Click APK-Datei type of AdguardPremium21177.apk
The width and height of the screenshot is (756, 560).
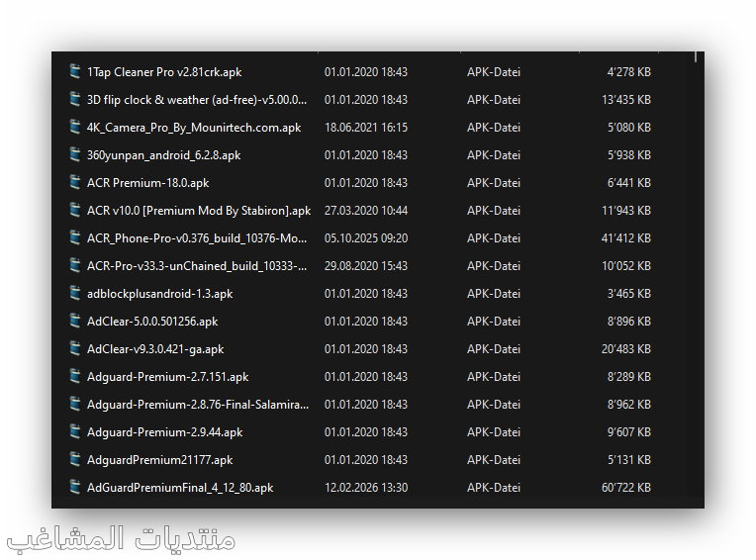click(x=494, y=460)
